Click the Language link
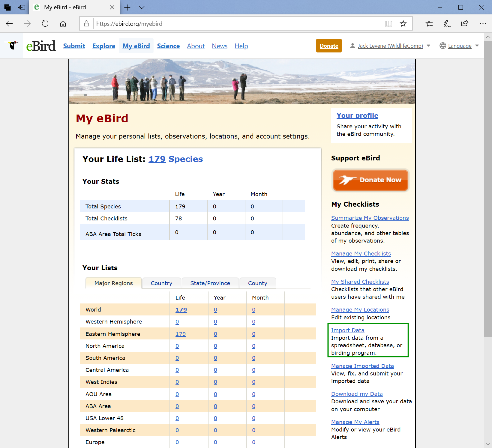 click(x=460, y=46)
